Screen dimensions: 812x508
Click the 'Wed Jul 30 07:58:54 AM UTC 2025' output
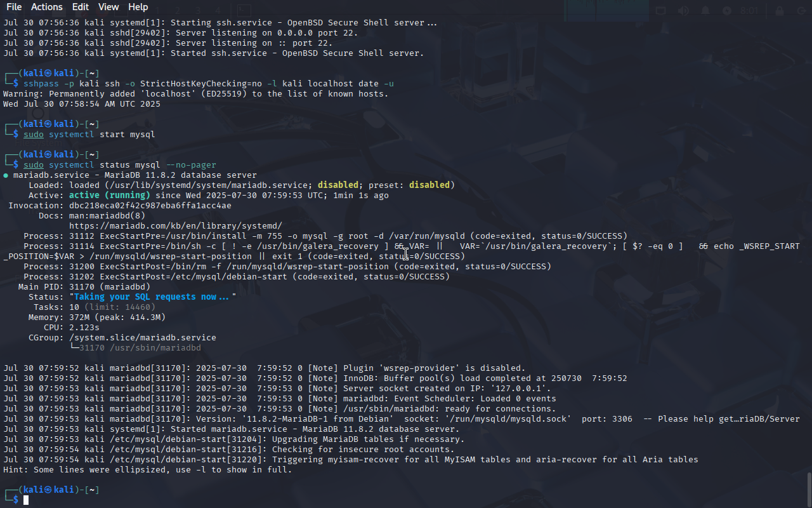(82, 104)
